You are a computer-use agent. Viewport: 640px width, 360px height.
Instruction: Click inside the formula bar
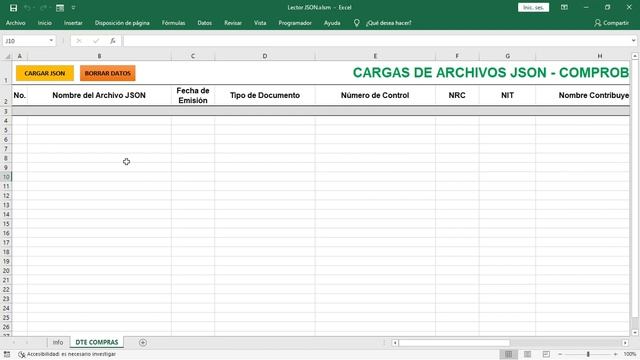coord(376,41)
